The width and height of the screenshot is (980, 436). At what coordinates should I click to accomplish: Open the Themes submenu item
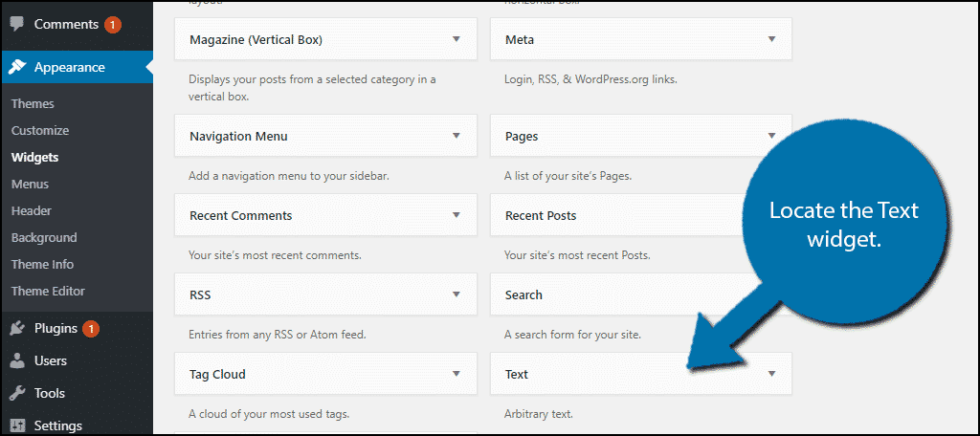(x=33, y=103)
